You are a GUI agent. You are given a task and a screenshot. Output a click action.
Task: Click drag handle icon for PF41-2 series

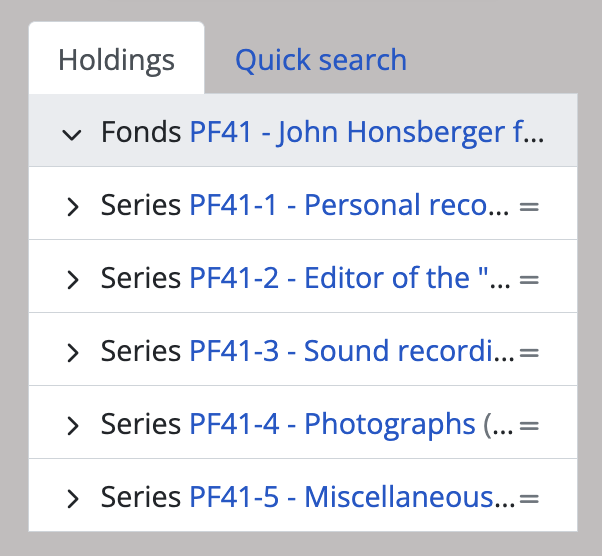coord(530,279)
